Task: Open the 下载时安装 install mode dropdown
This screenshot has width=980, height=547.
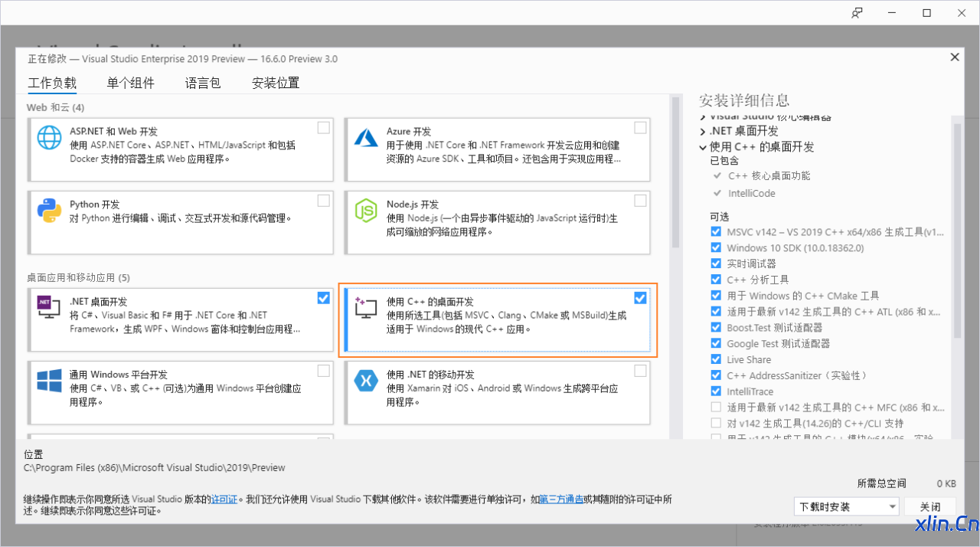Action: pyautogui.click(x=847, y=507)
